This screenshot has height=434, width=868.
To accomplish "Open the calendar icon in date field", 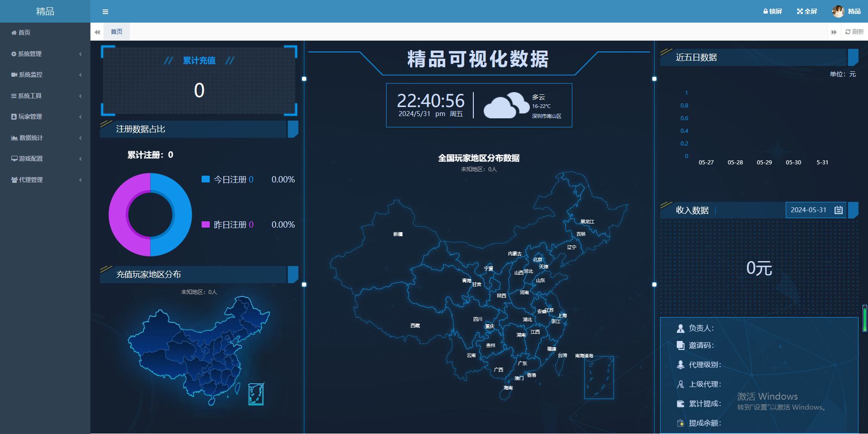I will coord(839,210).
